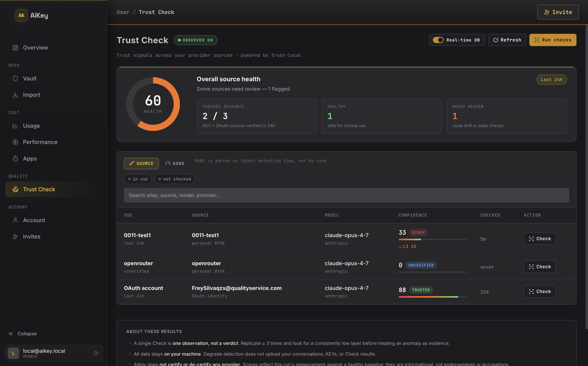Open Account settings page
Viewport: 588px width, 366px height.
pyautogui.click(x=53, y=220)
